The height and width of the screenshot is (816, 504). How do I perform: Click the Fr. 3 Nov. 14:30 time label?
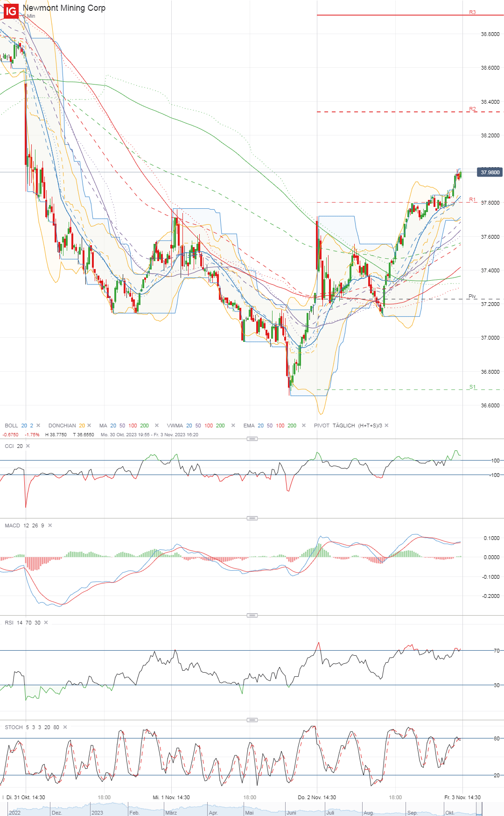pos(462,797)
